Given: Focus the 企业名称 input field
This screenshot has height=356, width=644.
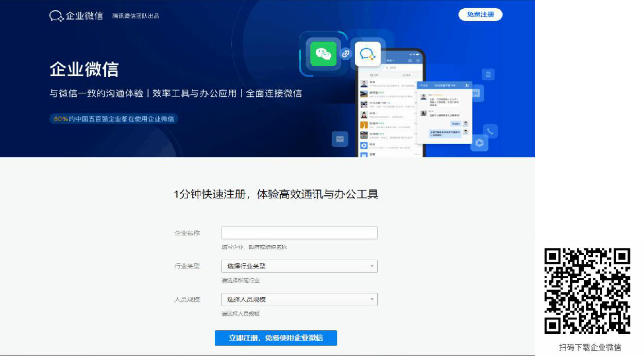Looking at the screenshot, I should [x=299, y=233].
